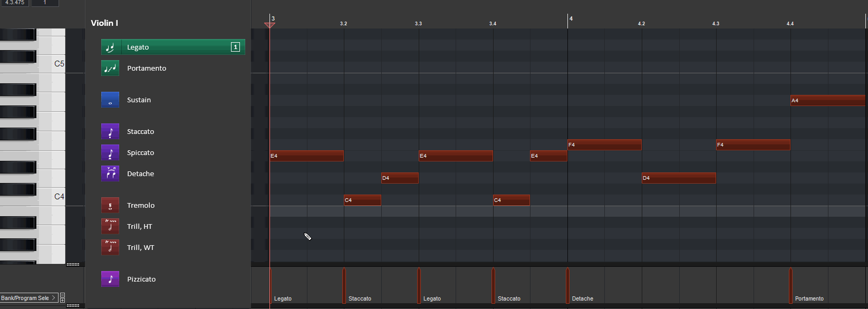The image size is (868, 309).
Task: Click ruler position 4.4
Action: tap(790, 24)
